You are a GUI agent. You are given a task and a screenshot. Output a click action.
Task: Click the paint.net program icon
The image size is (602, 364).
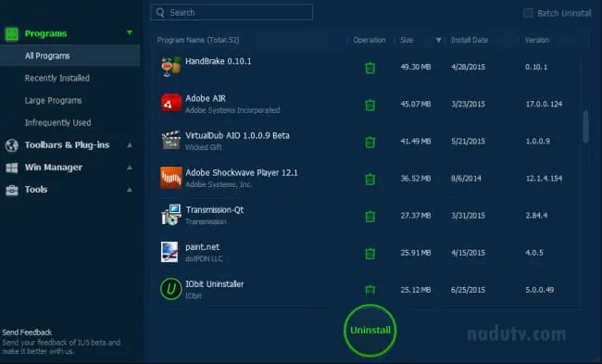pos(169,252)
